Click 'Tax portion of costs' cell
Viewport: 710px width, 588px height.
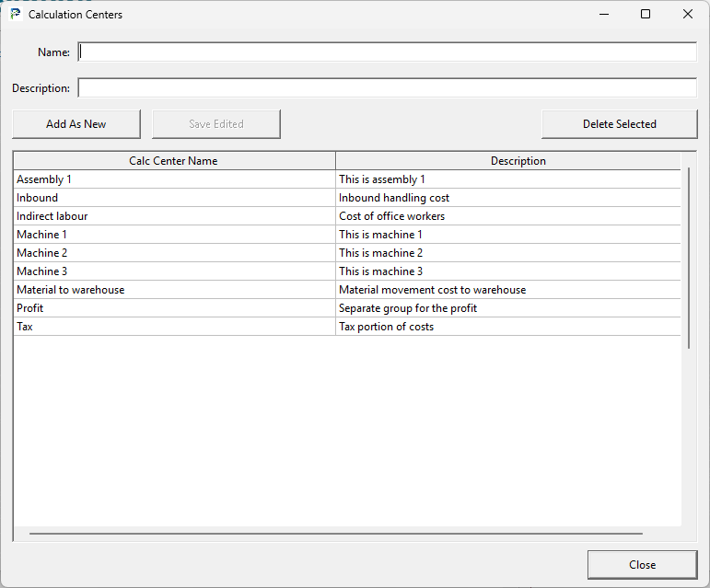508,327
